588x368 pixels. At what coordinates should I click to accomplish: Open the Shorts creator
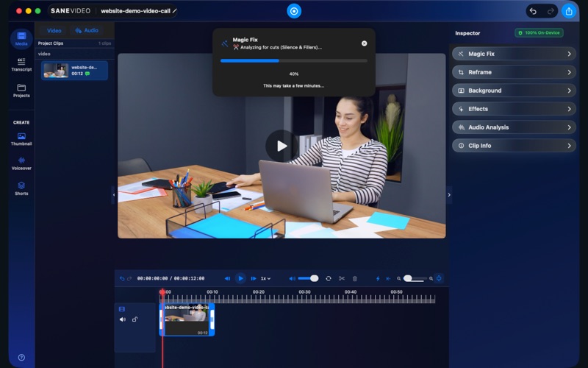21,188
